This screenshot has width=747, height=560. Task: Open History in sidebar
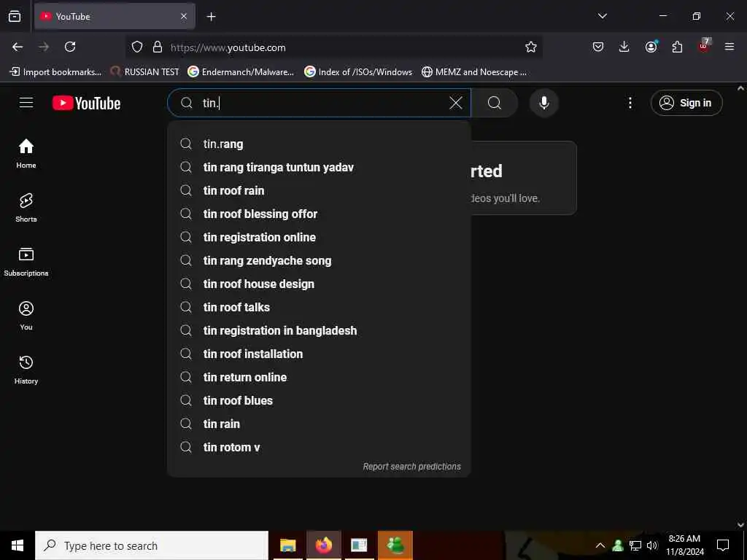point(26,369)
